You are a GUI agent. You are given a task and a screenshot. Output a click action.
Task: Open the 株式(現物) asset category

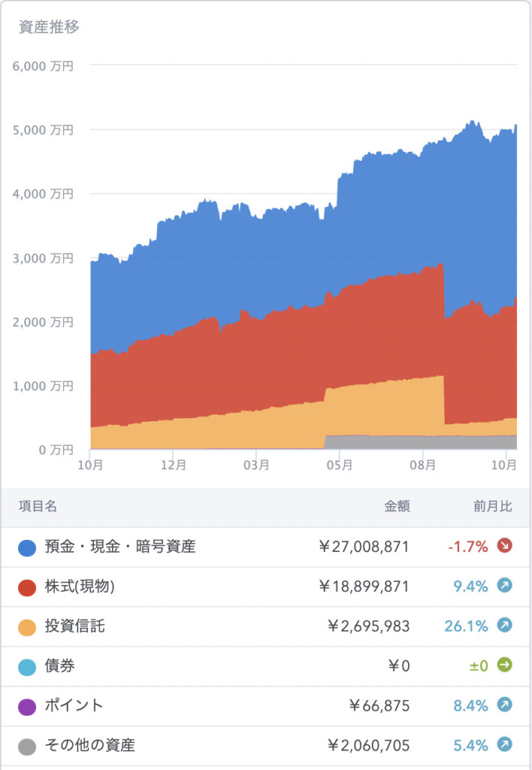(80, 587)
